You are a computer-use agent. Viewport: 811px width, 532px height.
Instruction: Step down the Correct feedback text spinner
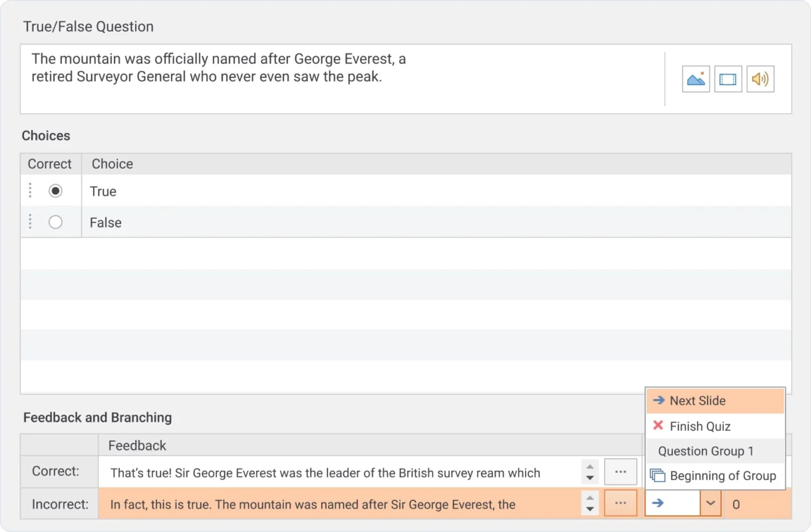[x=589, y=478]
